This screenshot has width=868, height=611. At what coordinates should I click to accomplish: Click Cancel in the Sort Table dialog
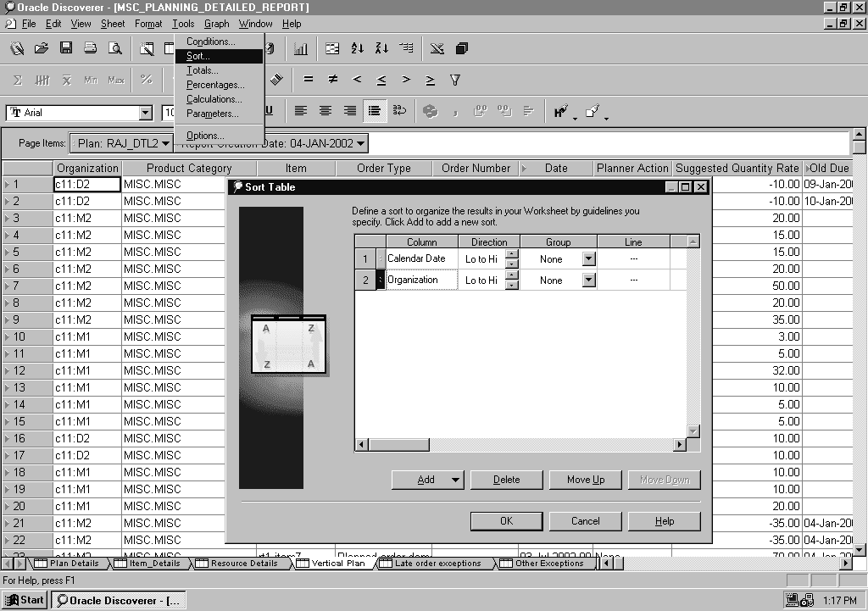click(x=585, y=521)
